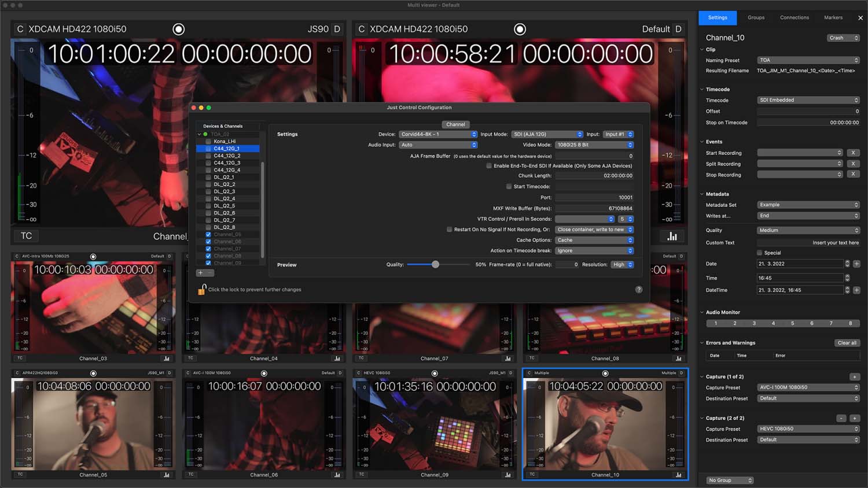Open the help question mark button
Screen dimensions: 868x488
pos(639,290)
